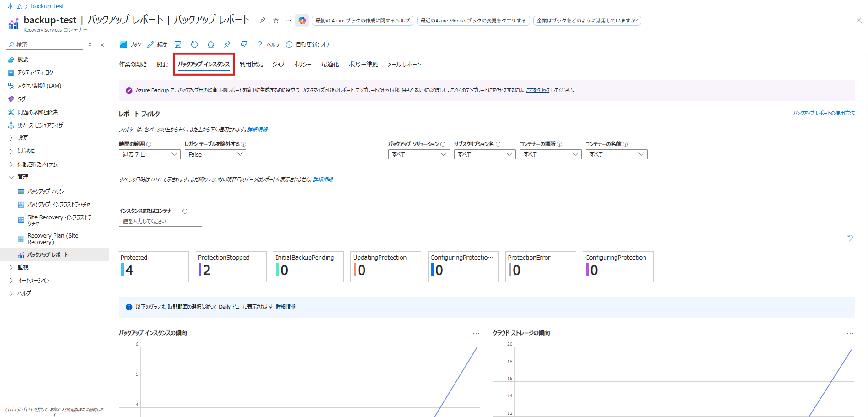The height and width of the screenshot is (417, 868).
Task: Switch to the 利用状況 tab
Action: 251,65
